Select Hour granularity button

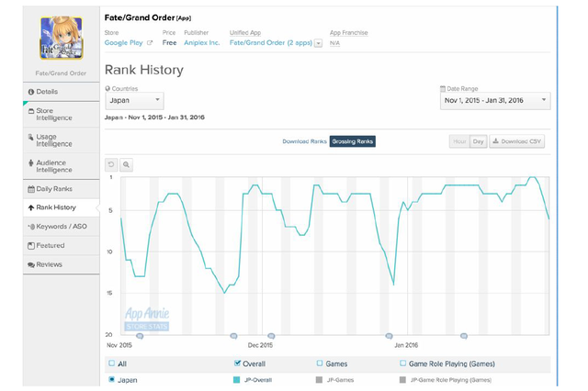coord(459,141)
